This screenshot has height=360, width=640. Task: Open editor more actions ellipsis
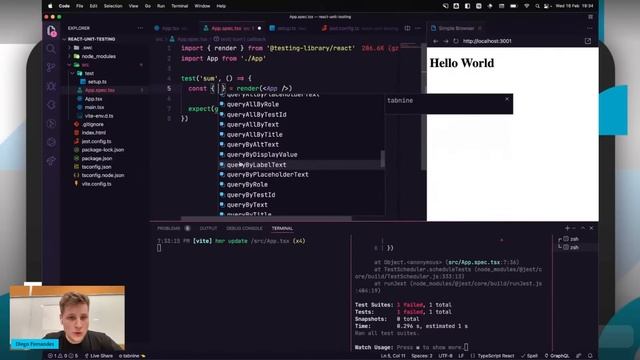[418, 28]
